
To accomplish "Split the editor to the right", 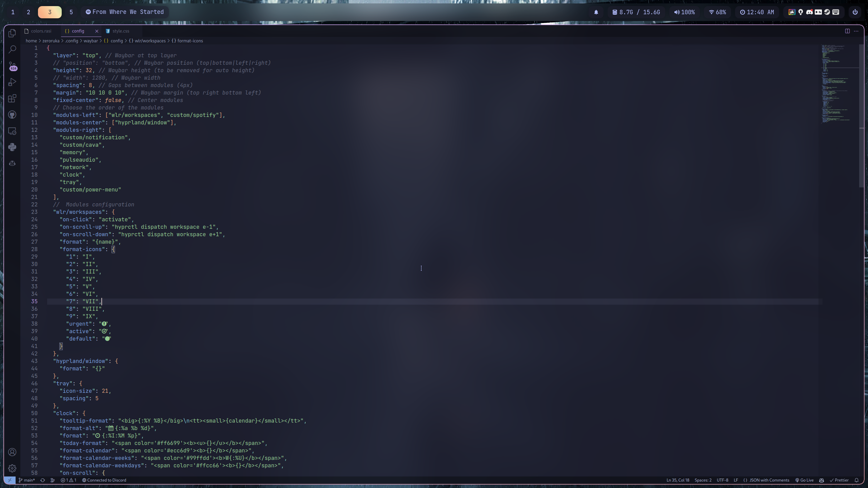I will [847, 31].
